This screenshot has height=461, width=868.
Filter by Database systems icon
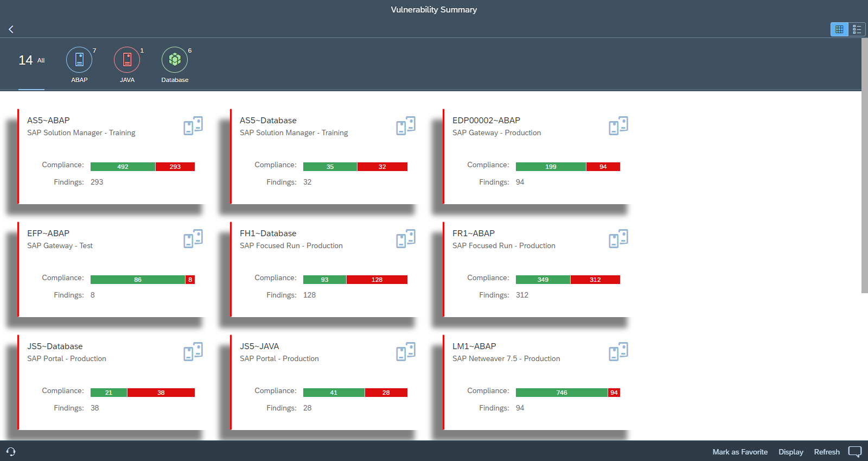click(x=175, y=60)
